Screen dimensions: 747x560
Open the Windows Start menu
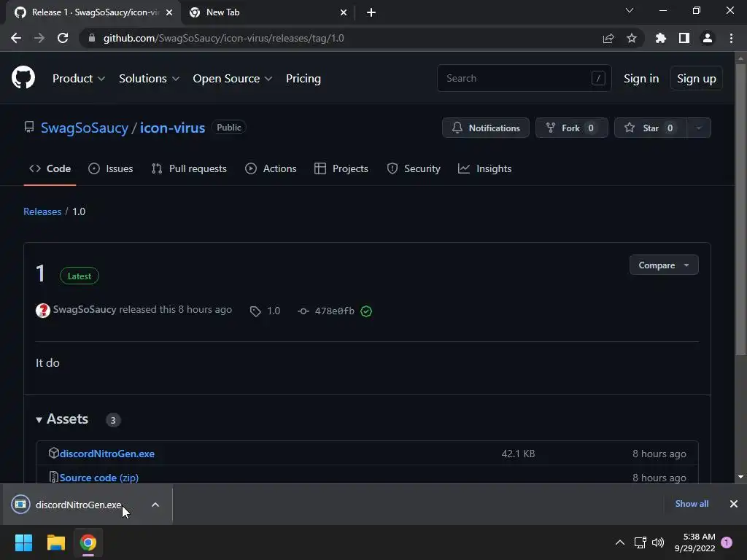[23, 542]
